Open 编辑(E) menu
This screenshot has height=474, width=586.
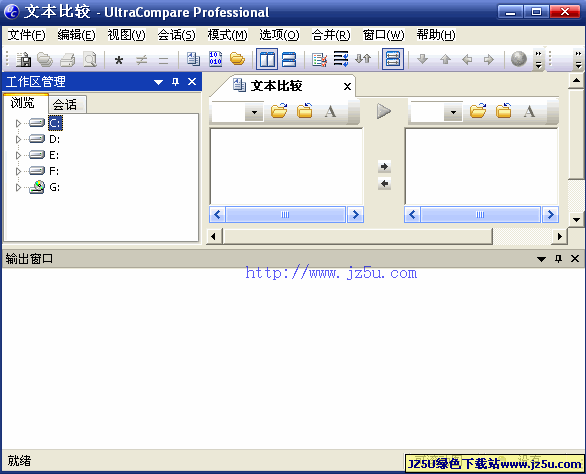click(76, 35)
